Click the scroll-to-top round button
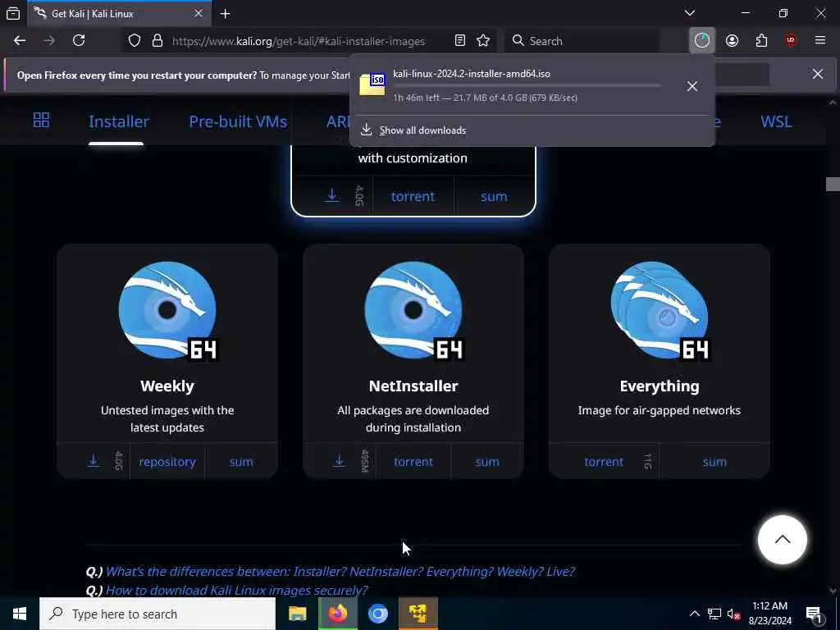This screenshot has width=840, height=630. pos(782,540)
